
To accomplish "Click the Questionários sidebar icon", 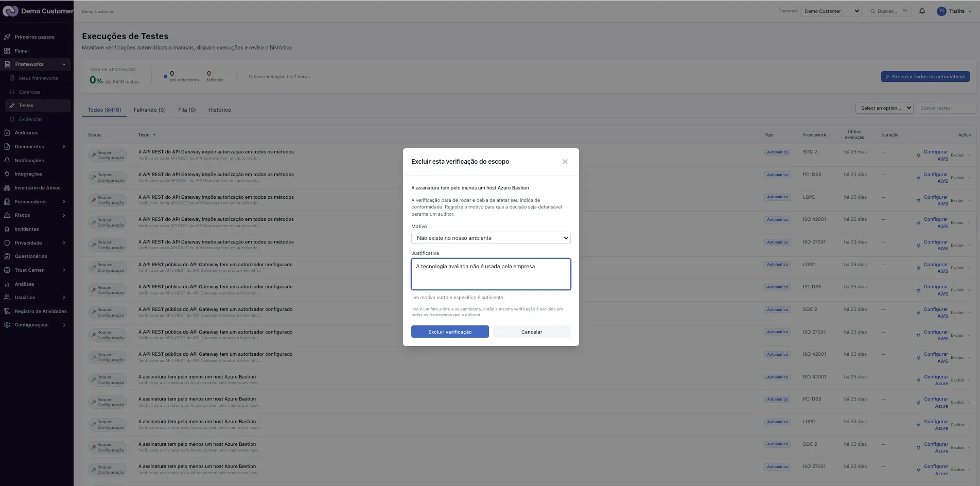I will click(x=7, y=256).
